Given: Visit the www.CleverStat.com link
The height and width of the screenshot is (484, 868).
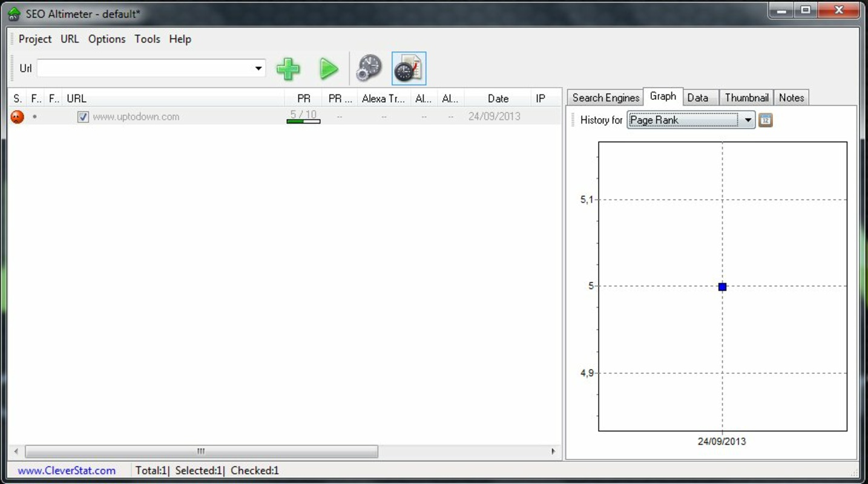Looking at the screenshot, I should coord(67,470).
